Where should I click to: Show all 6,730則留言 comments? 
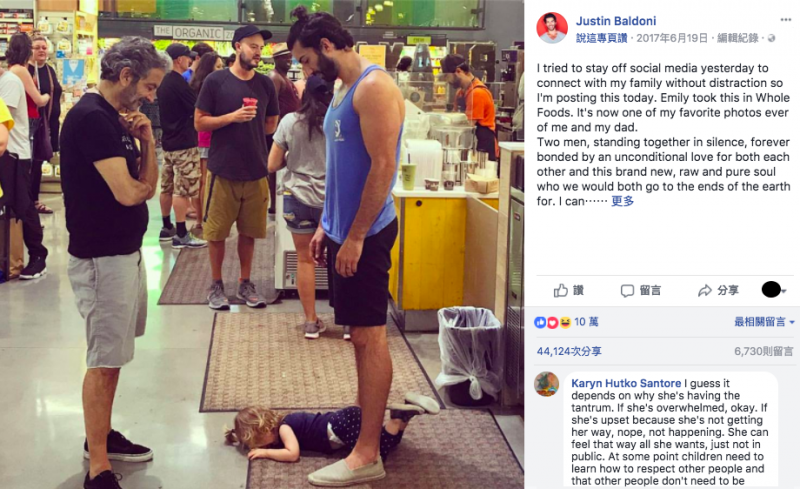[x=764, y=351]
